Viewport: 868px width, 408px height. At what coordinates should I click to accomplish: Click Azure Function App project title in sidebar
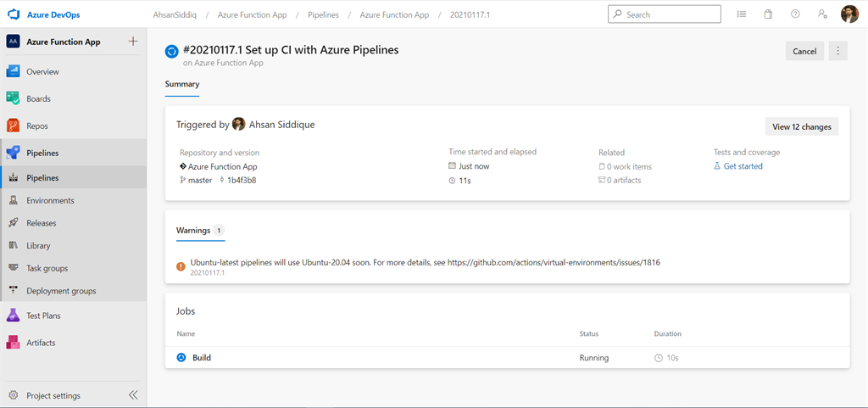64,42
